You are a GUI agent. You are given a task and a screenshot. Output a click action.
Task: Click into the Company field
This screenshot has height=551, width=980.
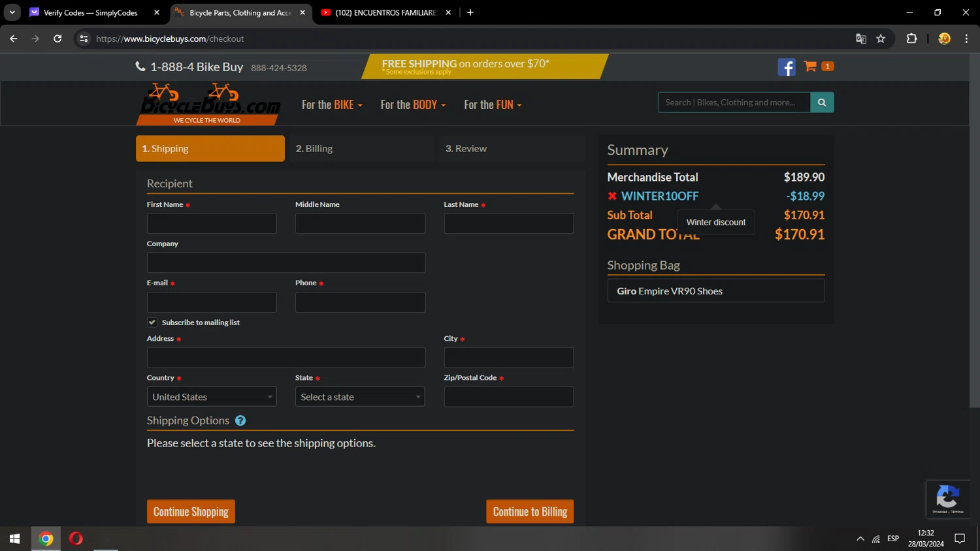click(x=286, y=262)
